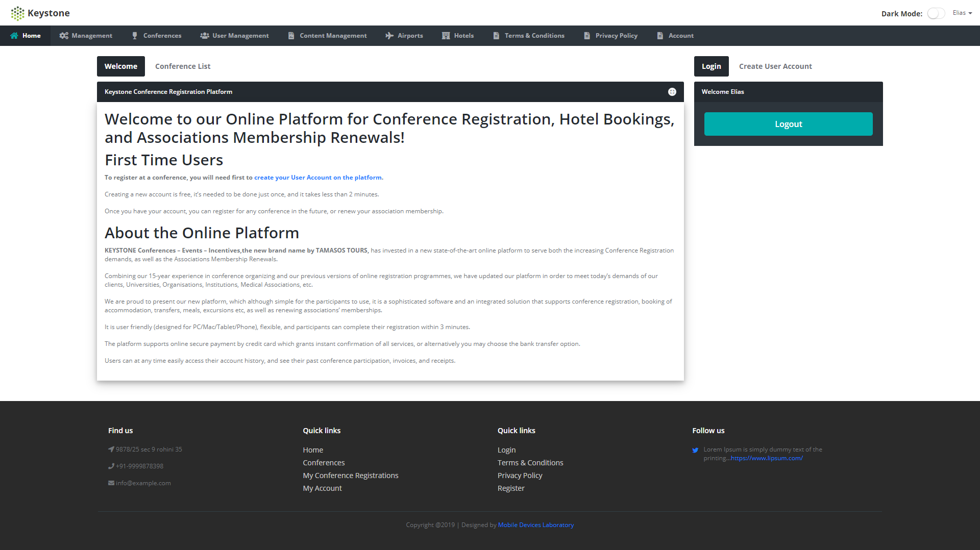Click the globe icon on the welcome panel
The height and width of the screenshot is (550, 980).
[x=672, y=92]
